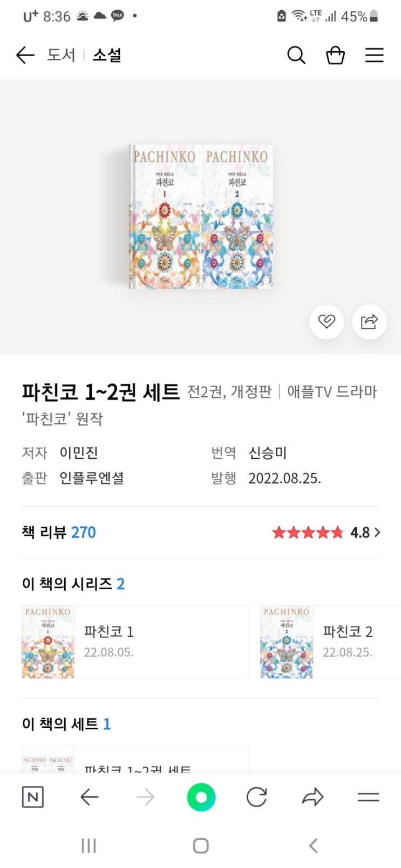
Task: Select the 소설 category tab
Action: (x=107, y=55)
